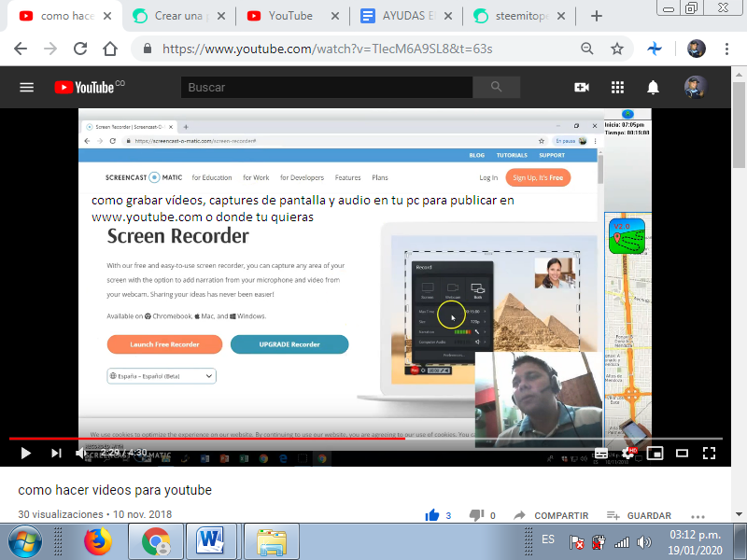Viewport: 747px width, 560px height.
Task: Switch to the 'steemitope' tab
Action: pyautogui.click(x=520, y=16)
